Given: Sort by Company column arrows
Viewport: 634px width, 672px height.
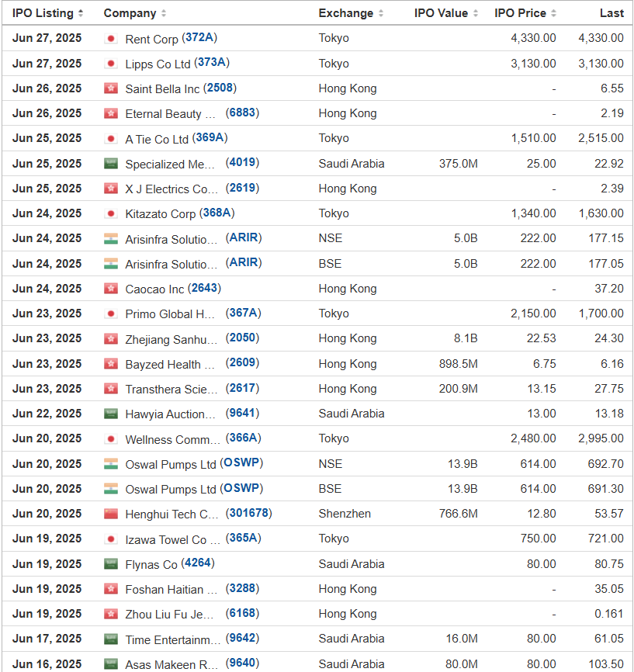Looking at the screenshot, I should pyautogui.click(x=163, y=13).
